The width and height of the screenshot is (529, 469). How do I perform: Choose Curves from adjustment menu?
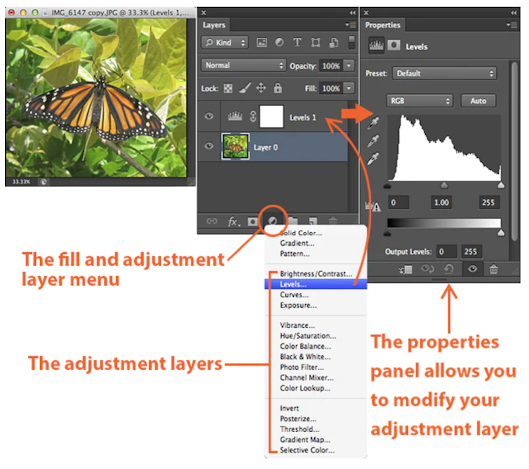coord(294,295)
